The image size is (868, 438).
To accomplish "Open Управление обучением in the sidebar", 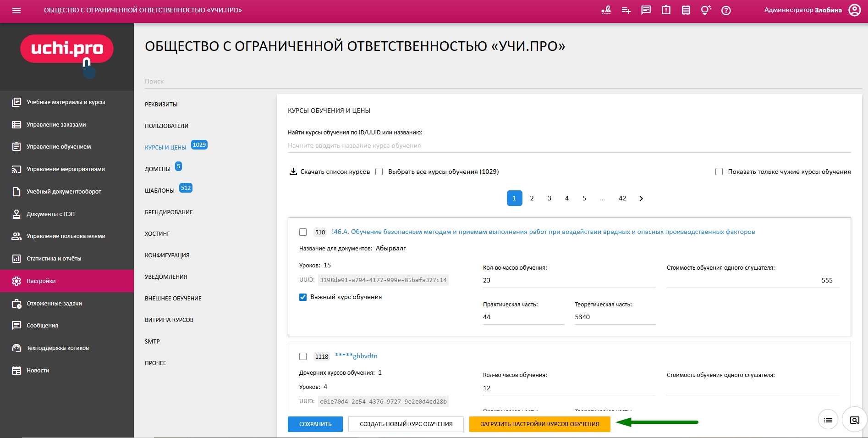I will pos(67,147).
